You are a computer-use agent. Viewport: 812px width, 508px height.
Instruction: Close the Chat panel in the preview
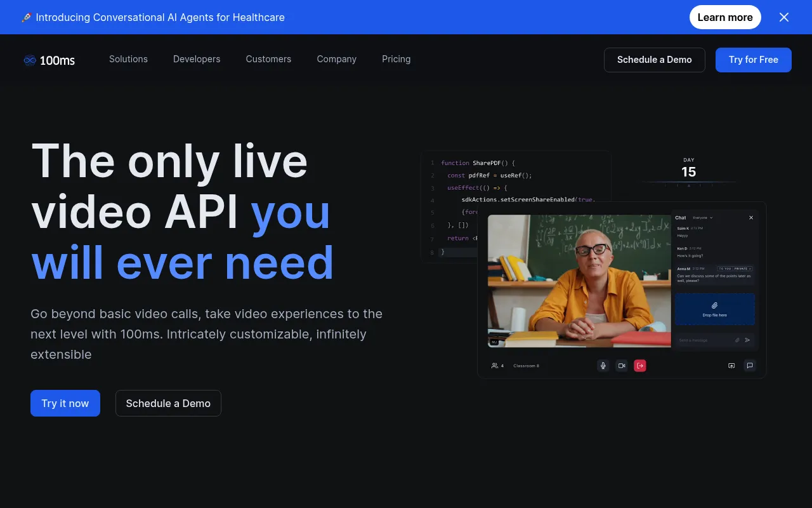point(751,218)
